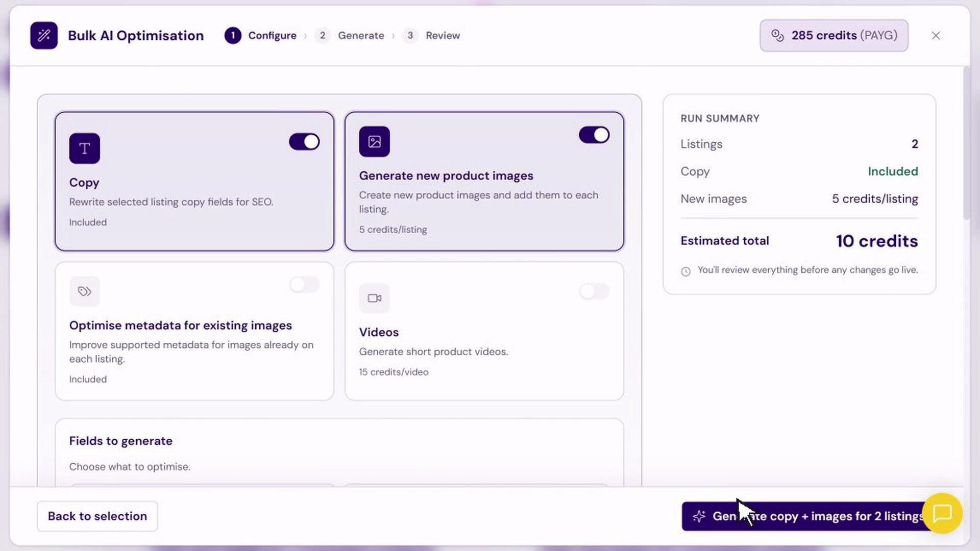Click the clock icon beside the review note
Screen dimensions: 980x551
pyautogui.click(x=685, y=271)
